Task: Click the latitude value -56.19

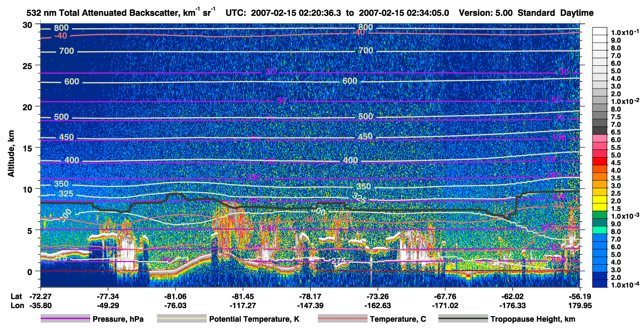Action: click(x=580, y=296)
